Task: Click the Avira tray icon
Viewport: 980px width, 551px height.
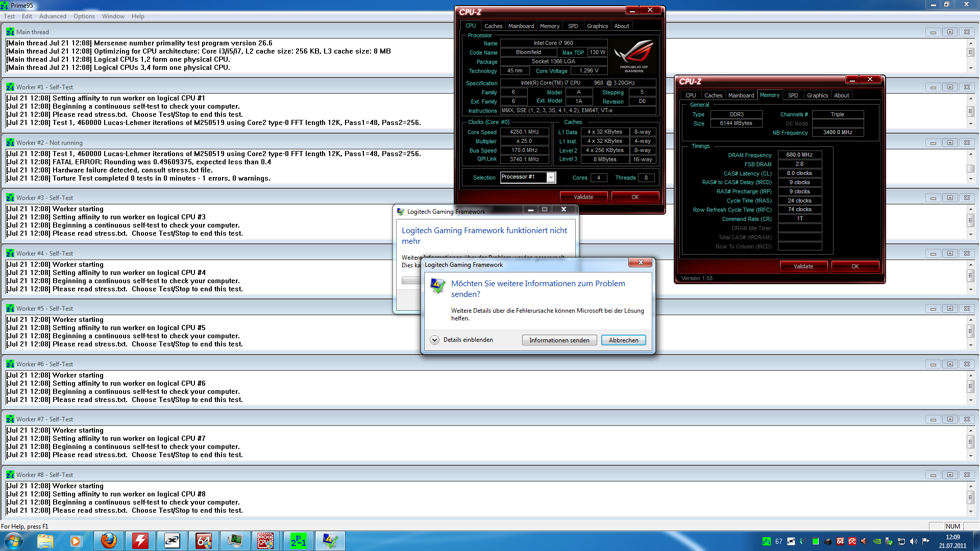Action: pos(852,541)
